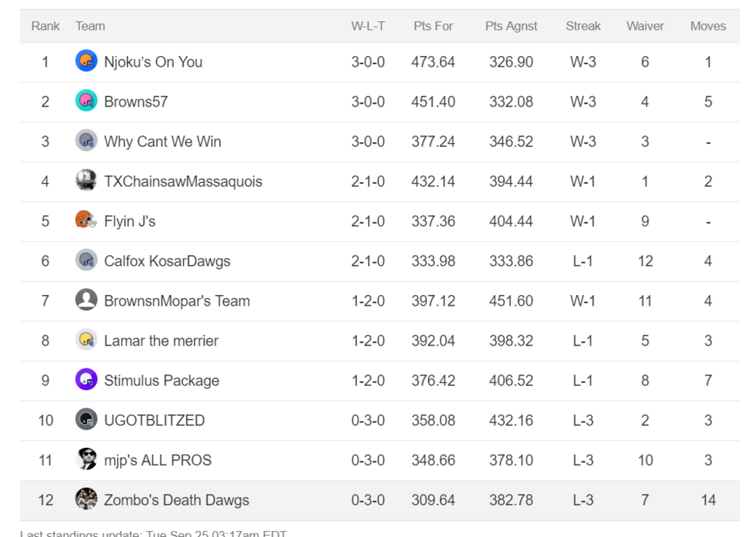Click the Waiver column header
Image resolution: width=756 pixels, height=537 pixels.
tap(645, 26)
